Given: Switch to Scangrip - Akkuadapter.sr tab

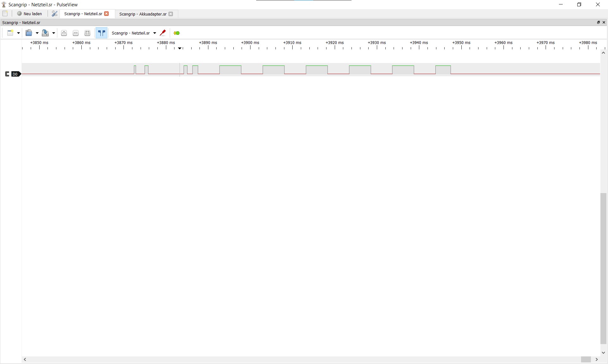Looking at the screenshot, I should point(143,14).
